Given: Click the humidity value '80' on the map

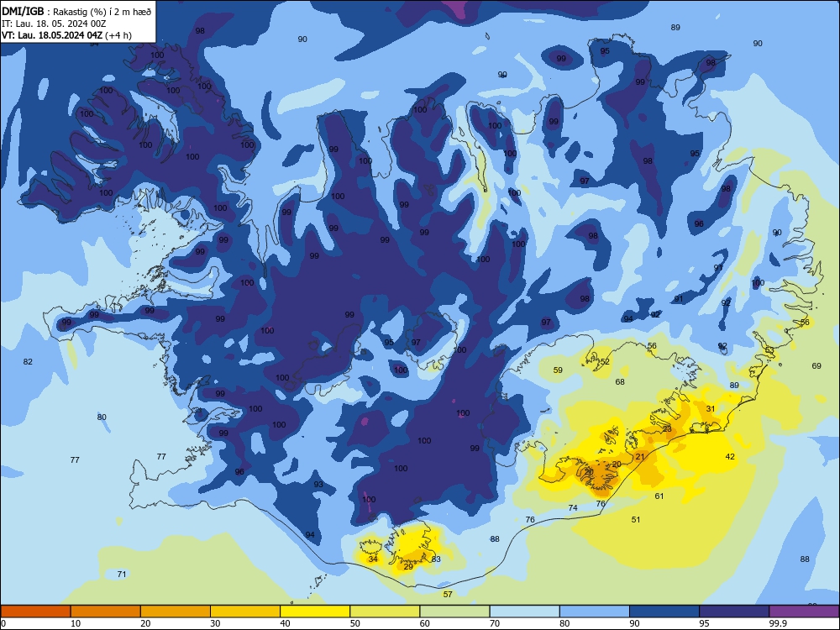Looking at the screenshot, I should 102,417.
